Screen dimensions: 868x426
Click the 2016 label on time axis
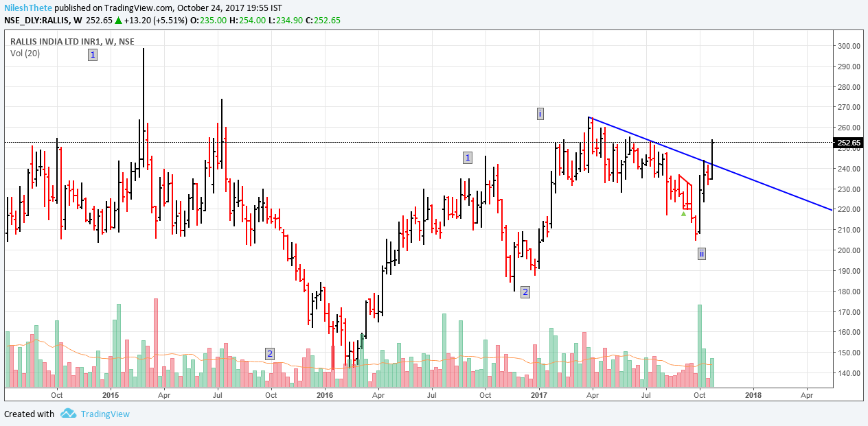pyautogui.click(x=325, y=395)
